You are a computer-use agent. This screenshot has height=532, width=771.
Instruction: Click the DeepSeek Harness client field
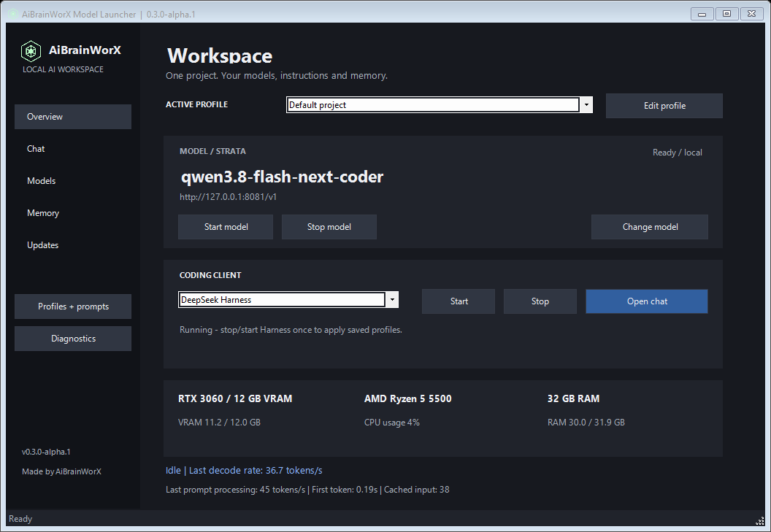click(282, 299)
